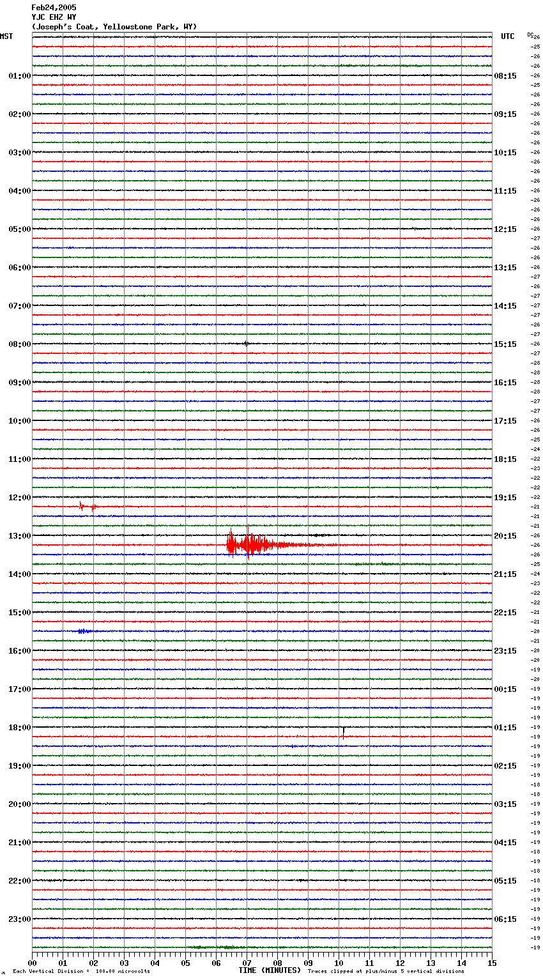The width and height of the screenshot is (543, 980).
Task: Click the 'DC' column header
Action: point(530,34)
